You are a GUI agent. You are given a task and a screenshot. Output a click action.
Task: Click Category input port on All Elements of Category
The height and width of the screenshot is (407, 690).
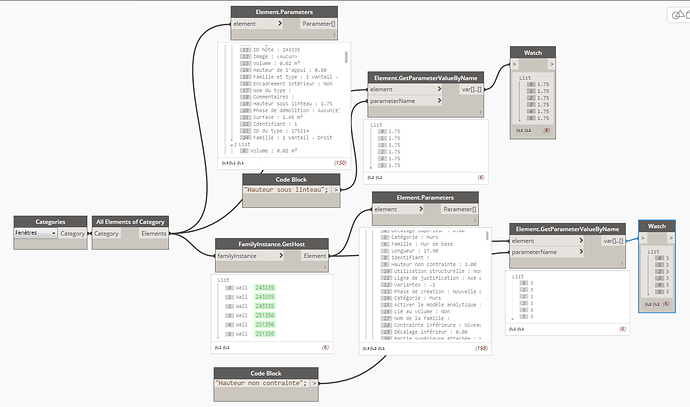click(106, 234)
